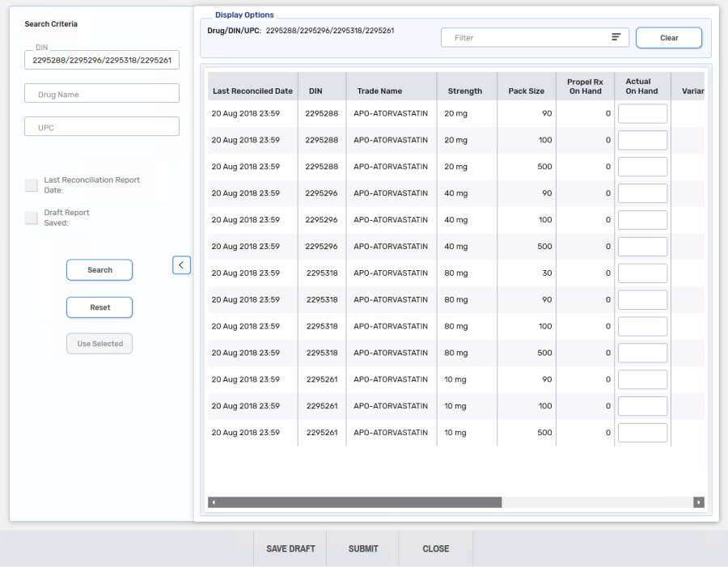Click the DIN input field
Image resolution: width=728 pixels, height=567 pixels.
(x=101, y=60)
